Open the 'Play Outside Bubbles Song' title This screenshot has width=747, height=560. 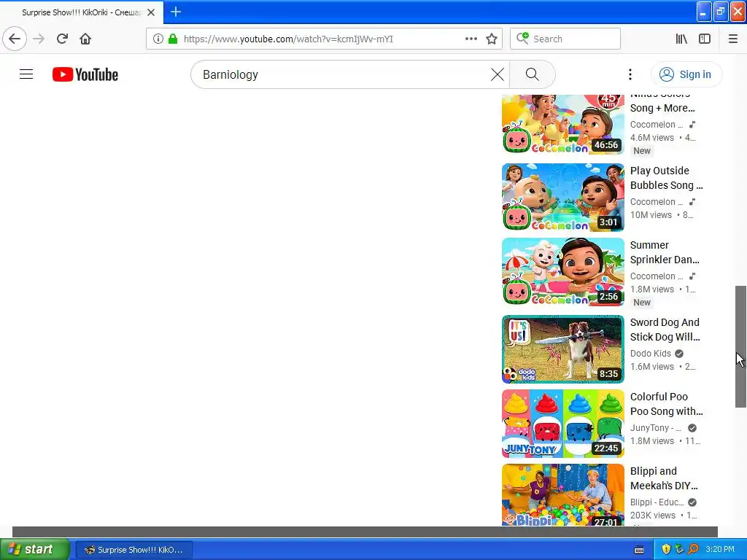pos(667,178)
